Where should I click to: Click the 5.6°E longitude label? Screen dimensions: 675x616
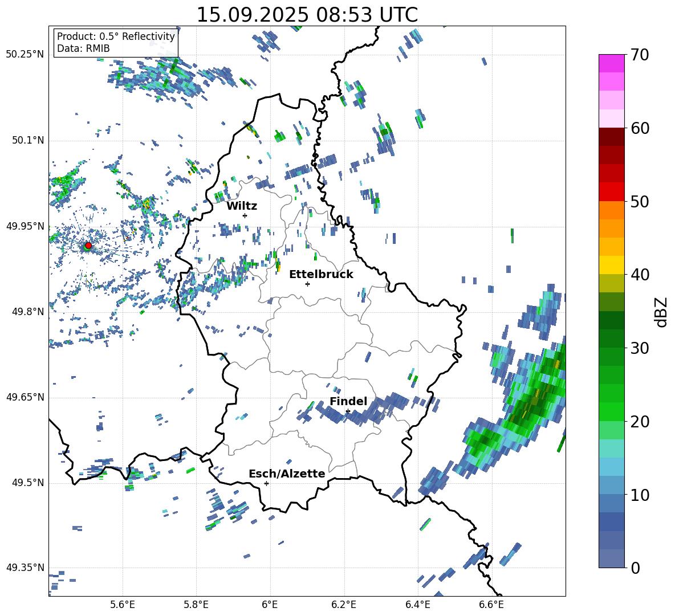pos(123,605)
